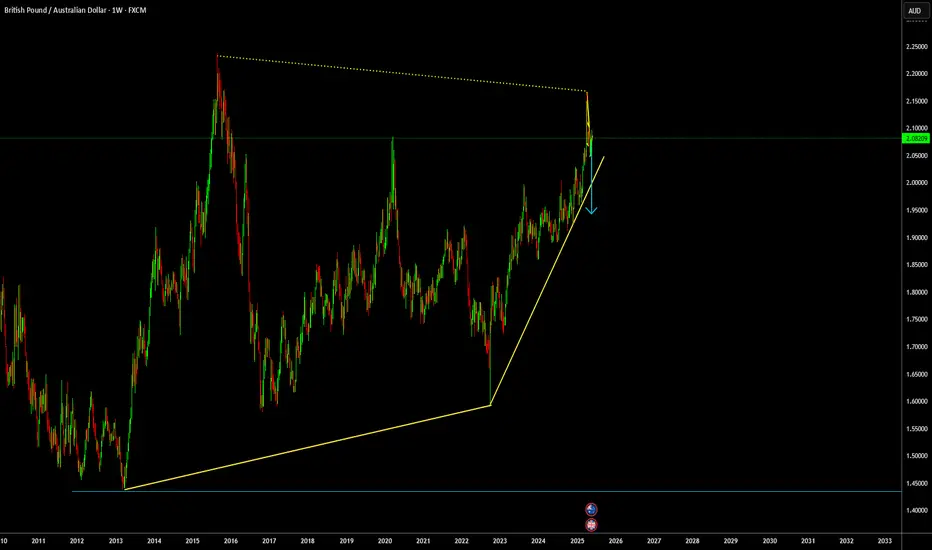Click the 2020 label on time axis
This screenshot has height=550, width=932.
pyautogui.click(x=385, y=541)
